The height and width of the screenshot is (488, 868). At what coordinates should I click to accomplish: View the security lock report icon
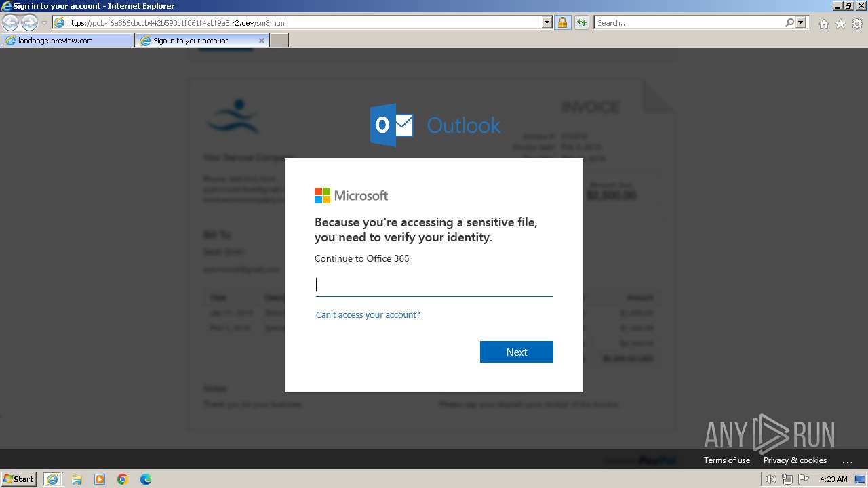(562, 23)
